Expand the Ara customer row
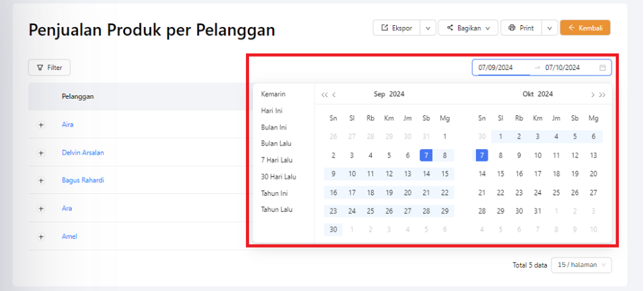Screen dimensions: 644x291 41,208
